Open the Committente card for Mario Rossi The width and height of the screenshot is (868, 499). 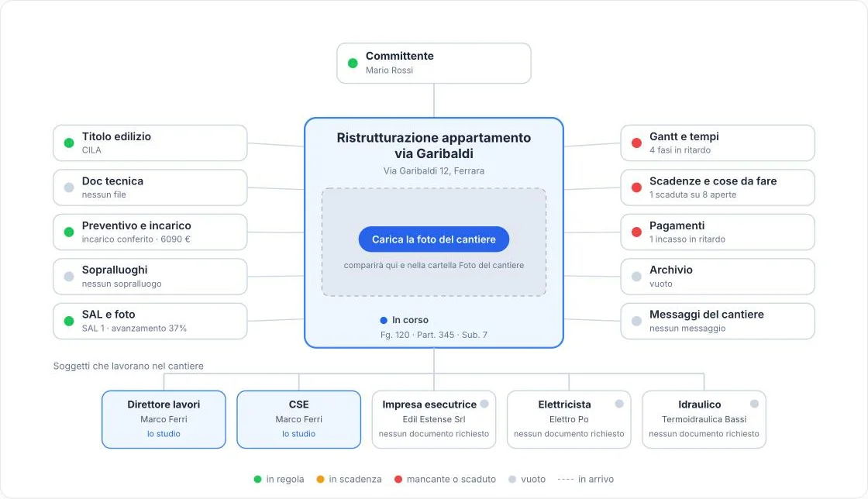[433, 63]
